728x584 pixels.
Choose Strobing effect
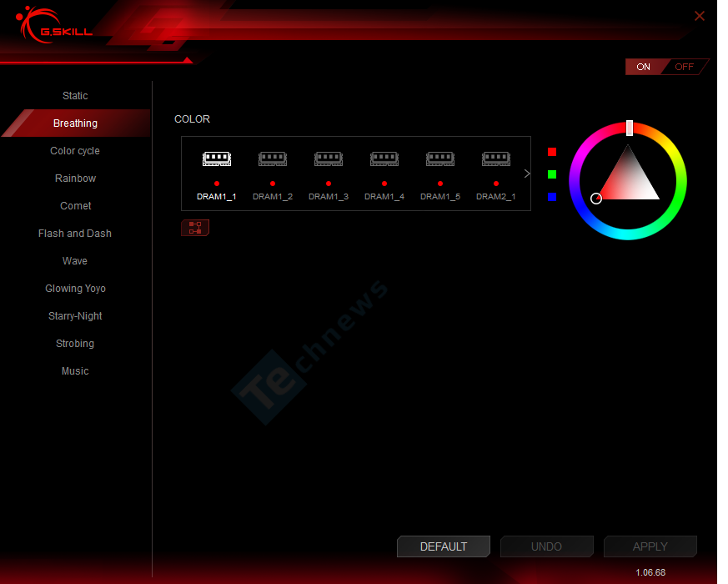click(x=75, y=344)
